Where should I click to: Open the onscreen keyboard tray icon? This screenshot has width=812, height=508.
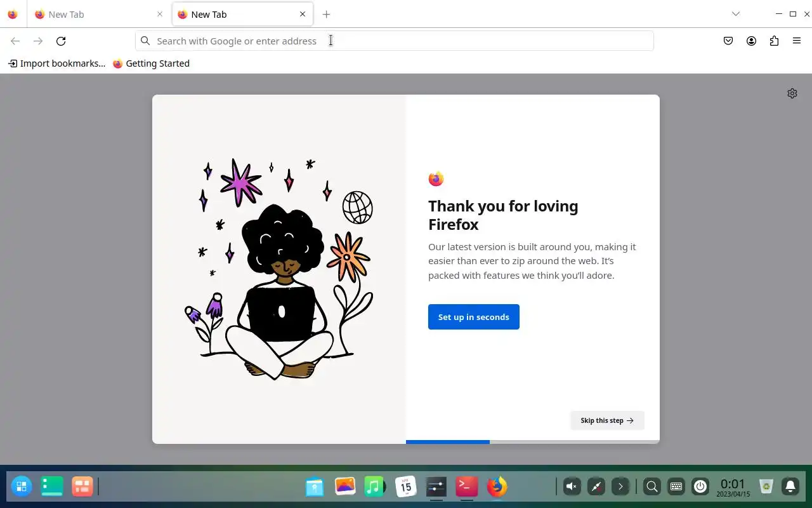tap(676, 487)
